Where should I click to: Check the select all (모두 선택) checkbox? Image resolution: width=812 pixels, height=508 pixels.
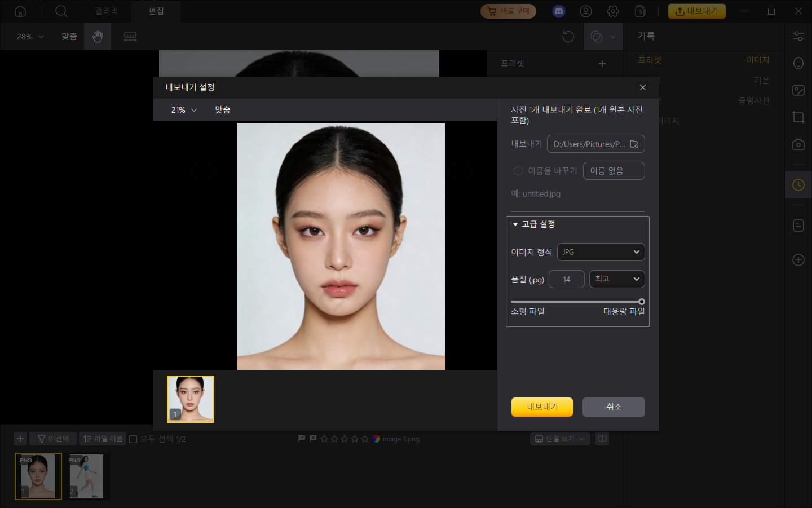tap(133, 439)
